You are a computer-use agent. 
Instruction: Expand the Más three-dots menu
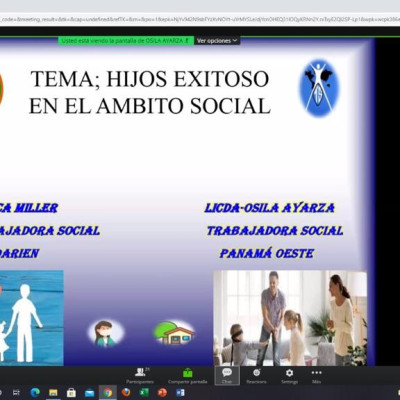click(316, 376)
